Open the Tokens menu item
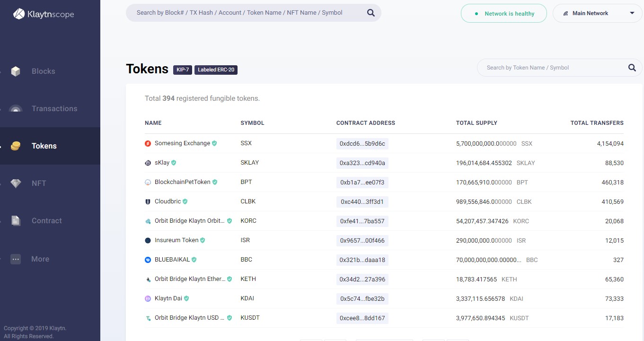 tap(50, 146)
